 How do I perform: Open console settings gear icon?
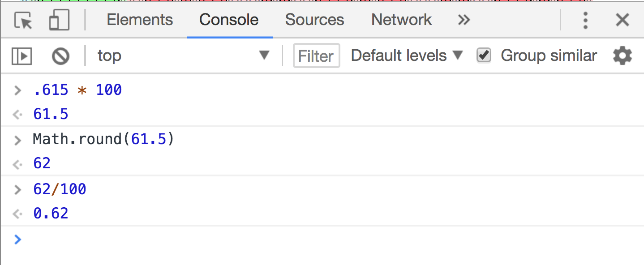(623, 56)
